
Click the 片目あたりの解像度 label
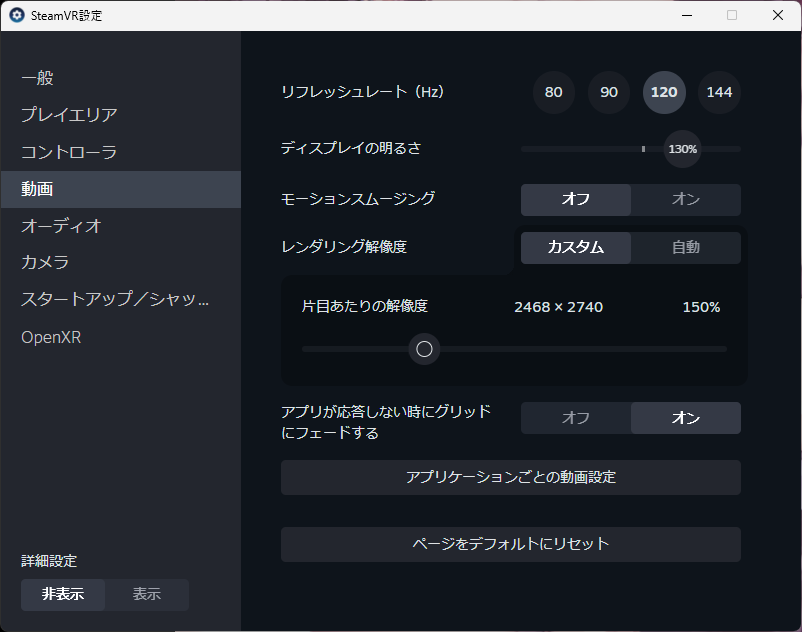[365, 306]
